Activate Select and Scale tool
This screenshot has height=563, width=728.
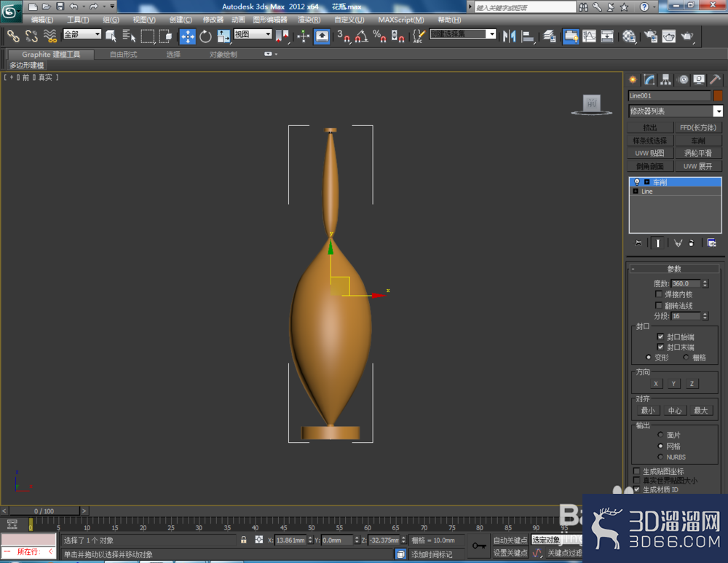coord(223,36)
